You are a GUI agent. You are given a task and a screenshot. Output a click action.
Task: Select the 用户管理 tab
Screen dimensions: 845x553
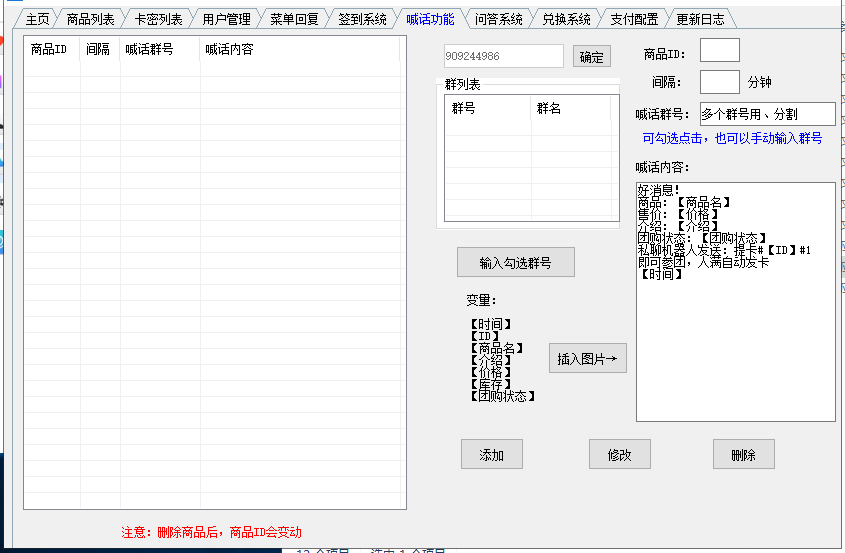coord(226,19)
